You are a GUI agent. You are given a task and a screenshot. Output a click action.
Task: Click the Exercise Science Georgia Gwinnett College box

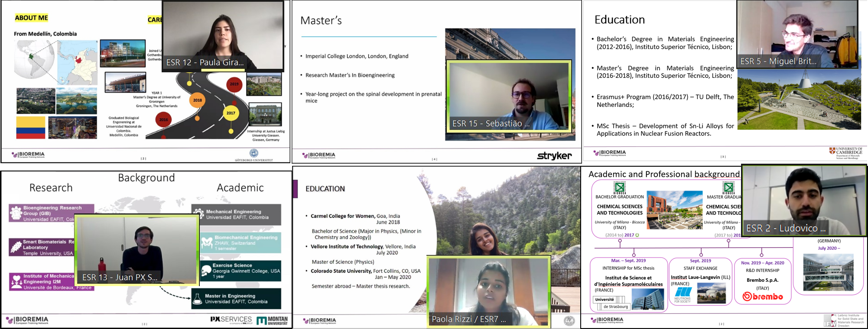point(241,271)
